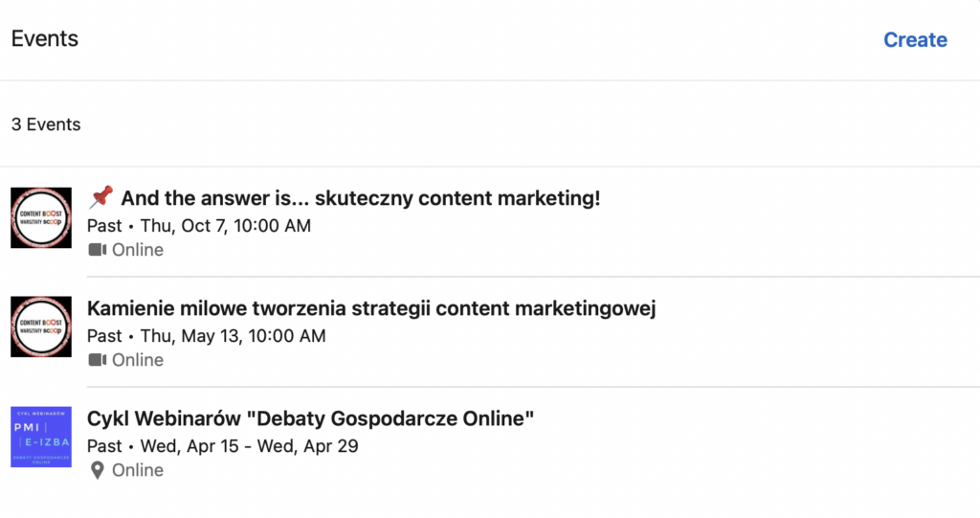Screen dimensions: 980x518
Task: Click video camera icon under Oct 7 event
Action: pyautogui.click(x=97, y=250)
